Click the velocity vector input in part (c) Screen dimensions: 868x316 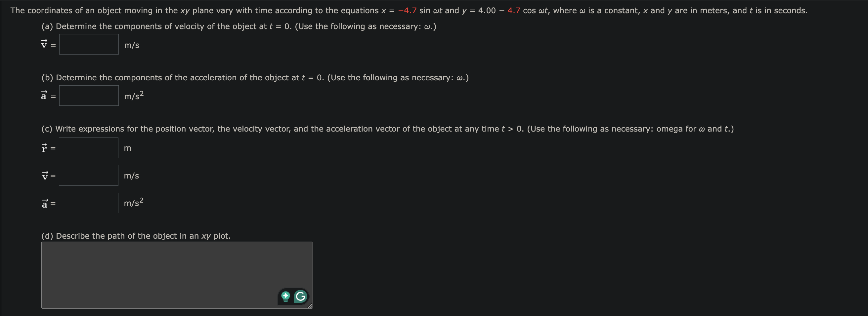pyautogui.click(x=88, y=175)
